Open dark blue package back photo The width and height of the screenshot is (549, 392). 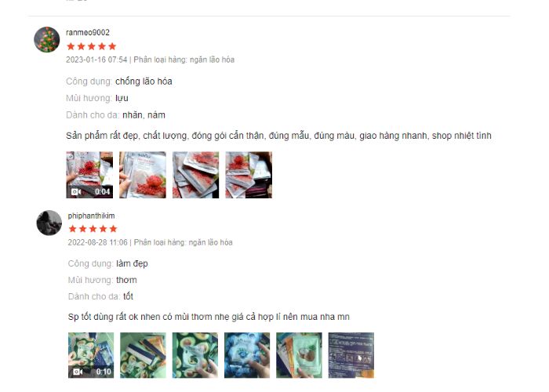(x=351, y=355)
